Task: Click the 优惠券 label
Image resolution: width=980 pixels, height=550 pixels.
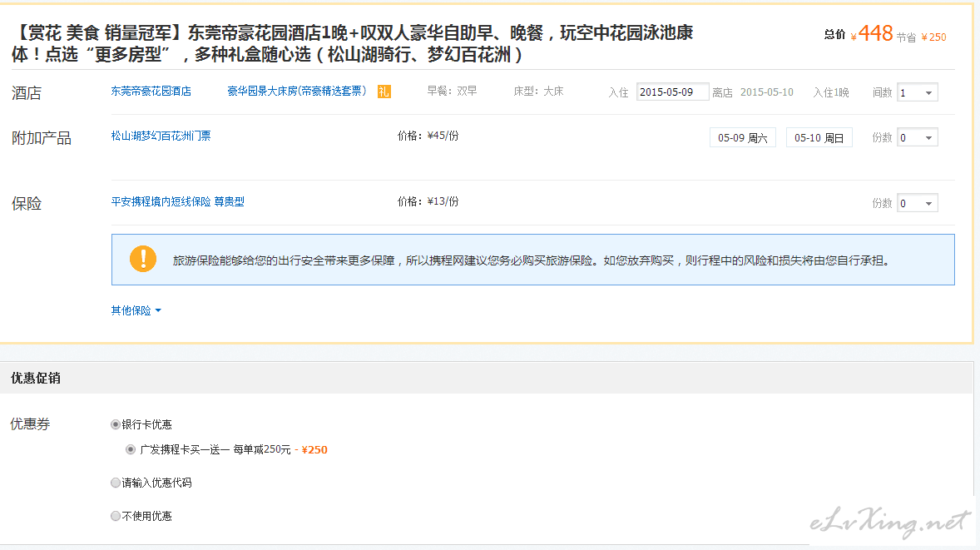Action: 30,424
